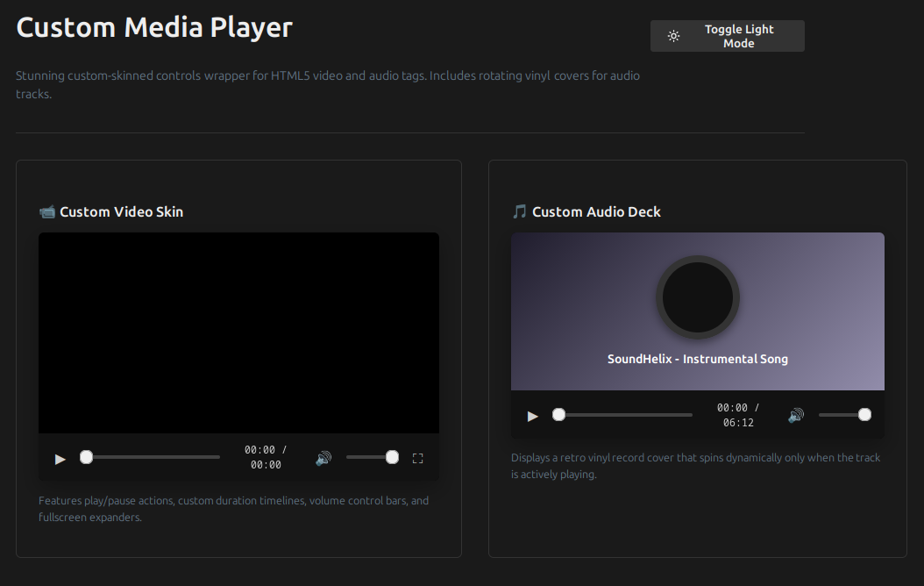Adjust the audio deck volume slider
This screenshot has height=586, width=924.
(x=845, y=414)
